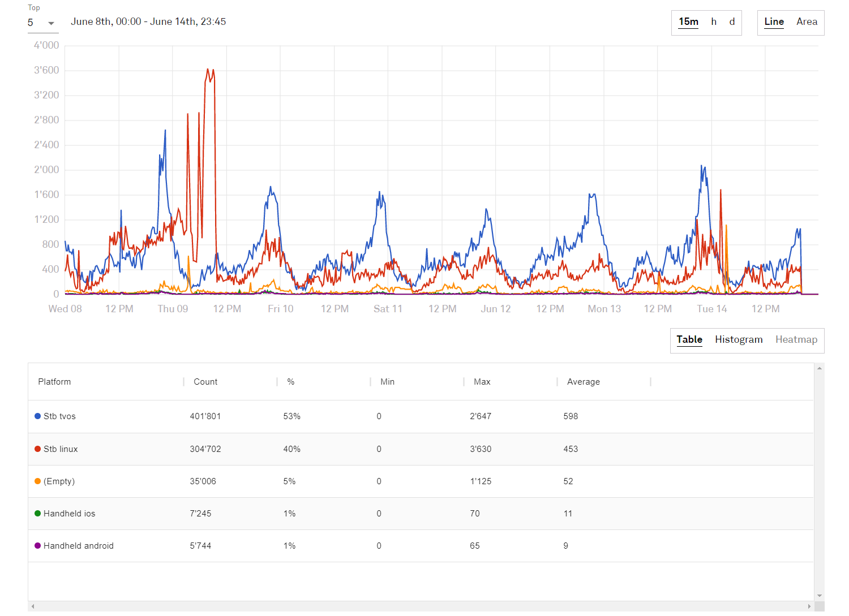
Task: Click the orange (Empty) color dot
Action: pyautogui.click(x=38, y=481)
